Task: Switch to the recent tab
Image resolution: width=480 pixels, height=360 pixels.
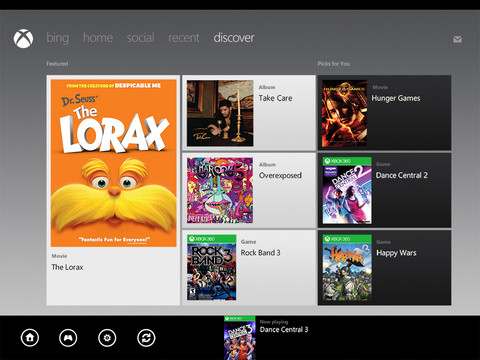Action: (184, 38)
